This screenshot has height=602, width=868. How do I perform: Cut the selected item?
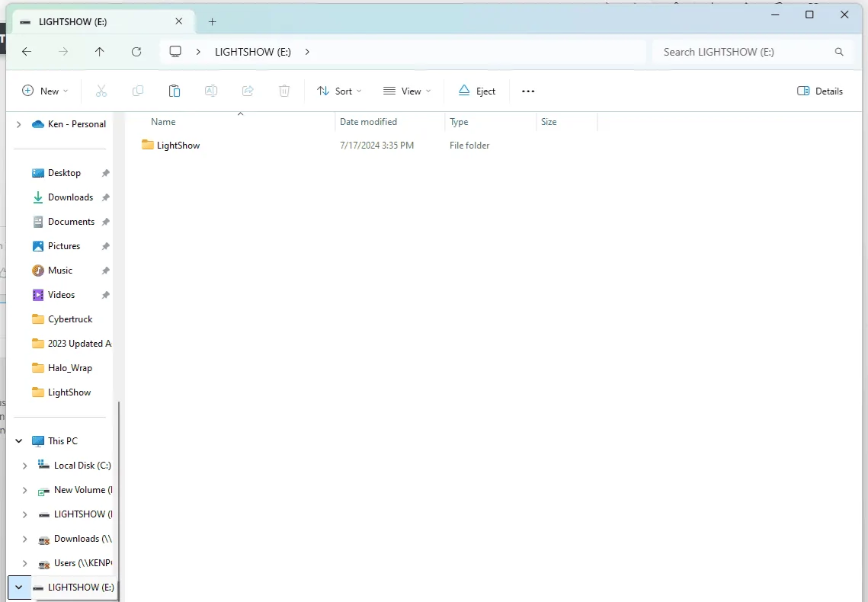pos(101,91)
